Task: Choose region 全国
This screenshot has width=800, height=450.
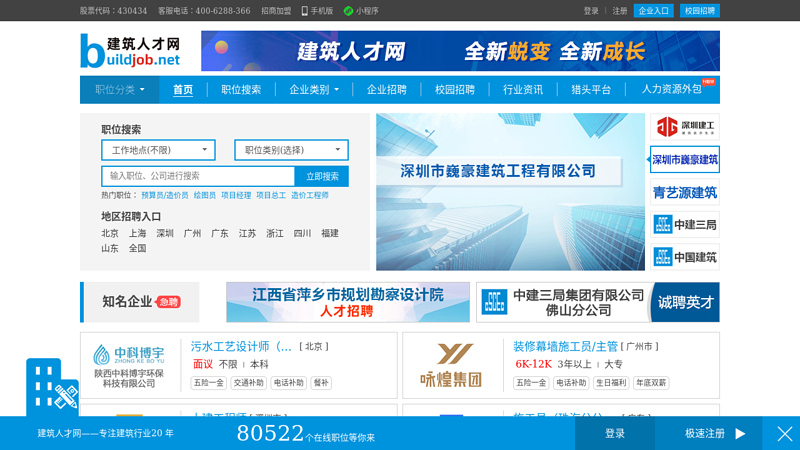Action: point(137,248)
